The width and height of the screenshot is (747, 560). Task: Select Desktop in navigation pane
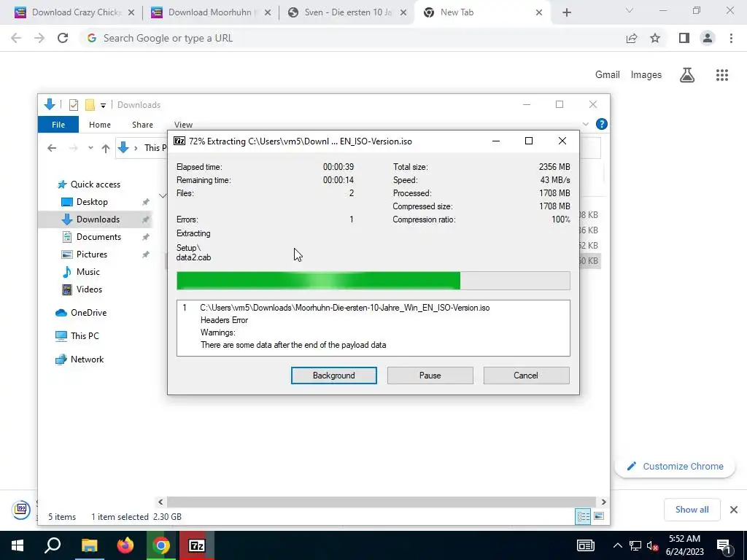click(92, 202)
